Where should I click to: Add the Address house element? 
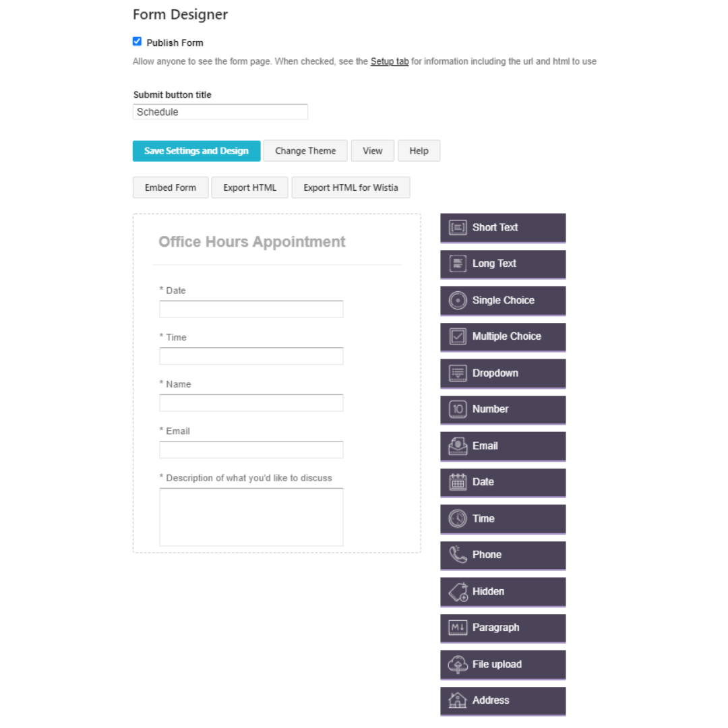(x=503, y=701)
